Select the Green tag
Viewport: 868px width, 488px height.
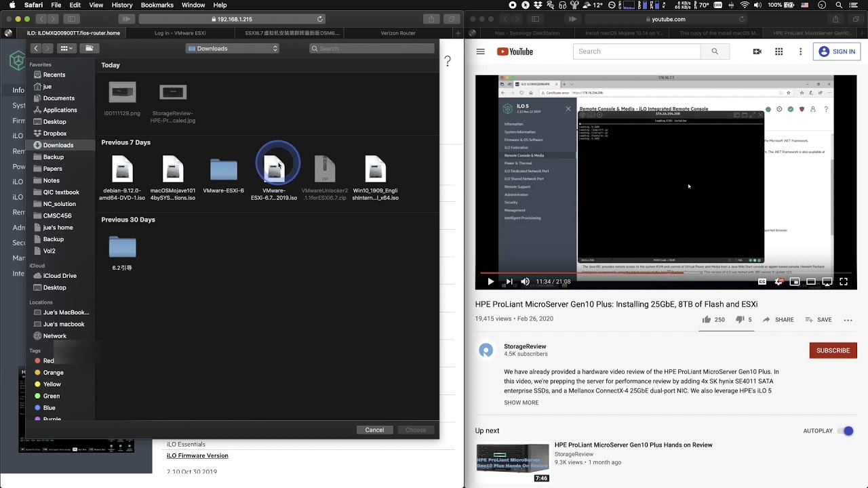click(51, 396)
